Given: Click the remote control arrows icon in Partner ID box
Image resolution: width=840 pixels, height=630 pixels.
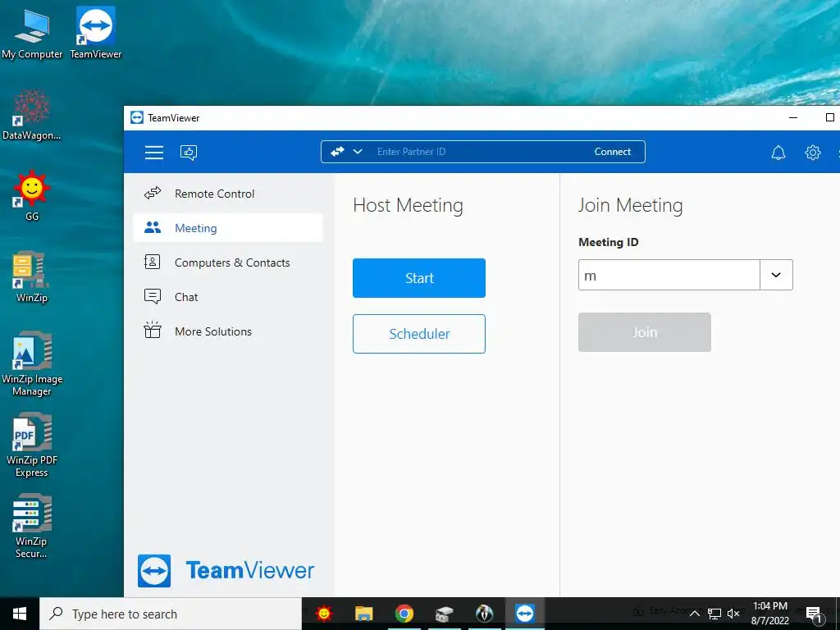Looking at the screenshot, I should click(x=337, y=152).
